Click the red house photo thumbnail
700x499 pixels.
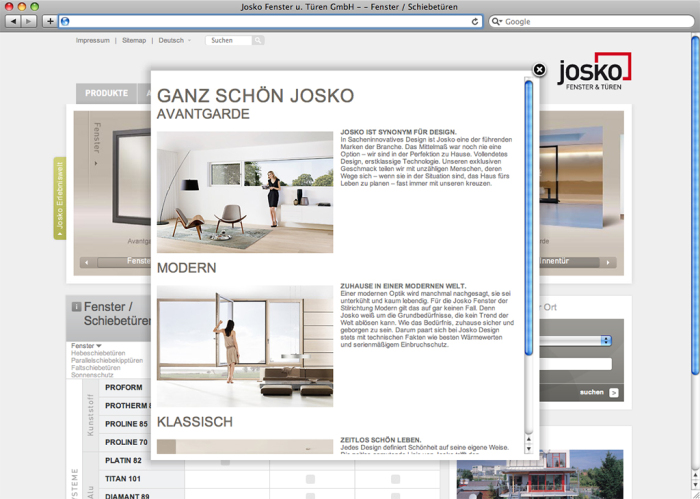point(540,474)
